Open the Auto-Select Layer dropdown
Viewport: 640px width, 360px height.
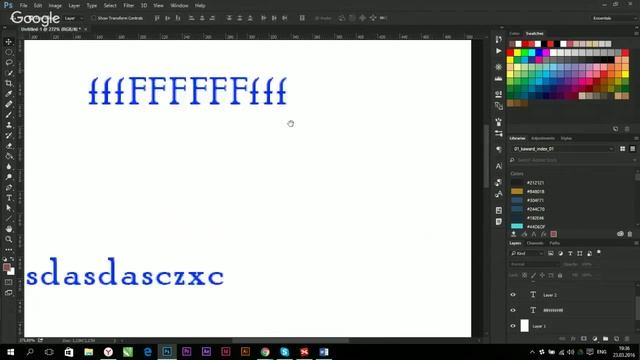[73, 18]
